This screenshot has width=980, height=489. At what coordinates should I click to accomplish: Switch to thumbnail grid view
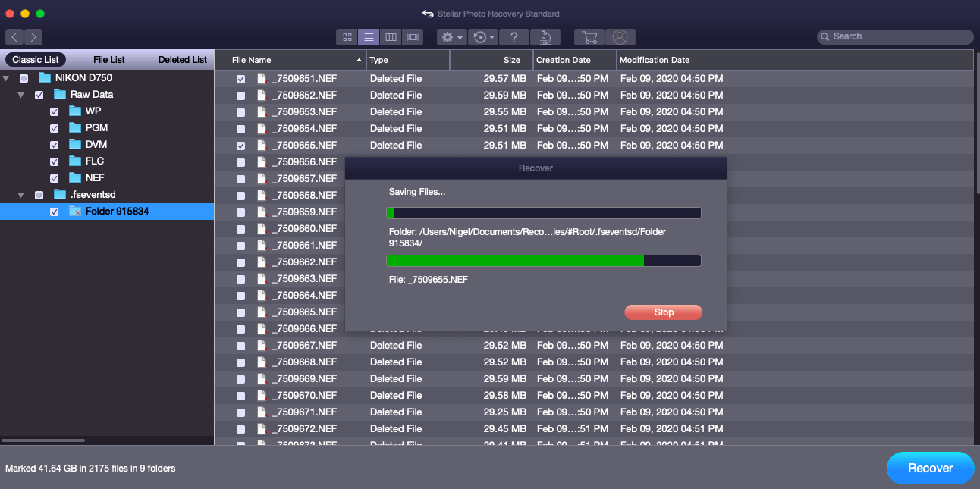pos(347,36)
